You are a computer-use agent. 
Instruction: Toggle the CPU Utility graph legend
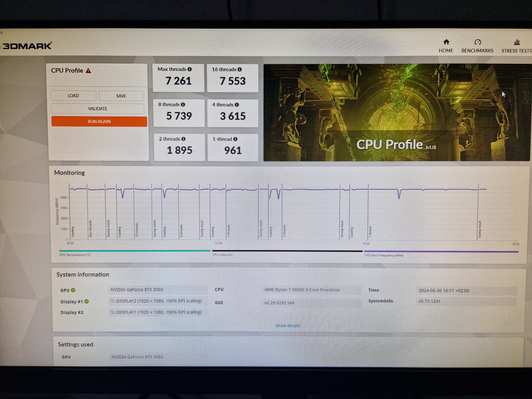(222, 255)
